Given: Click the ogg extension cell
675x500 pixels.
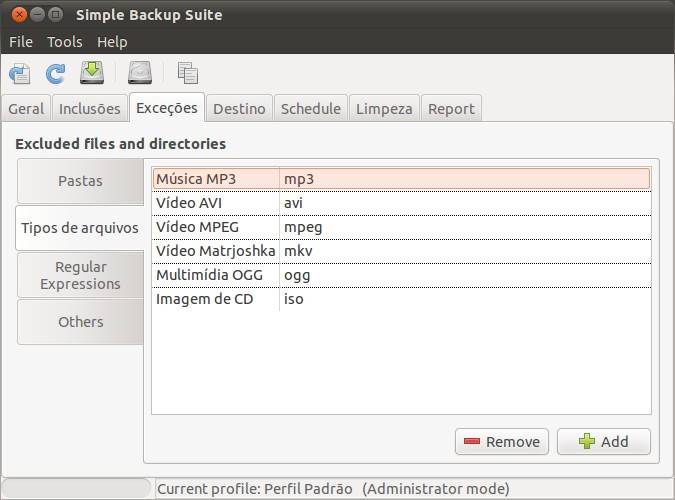Looking at the screenshot, I should tap(465, 275).
